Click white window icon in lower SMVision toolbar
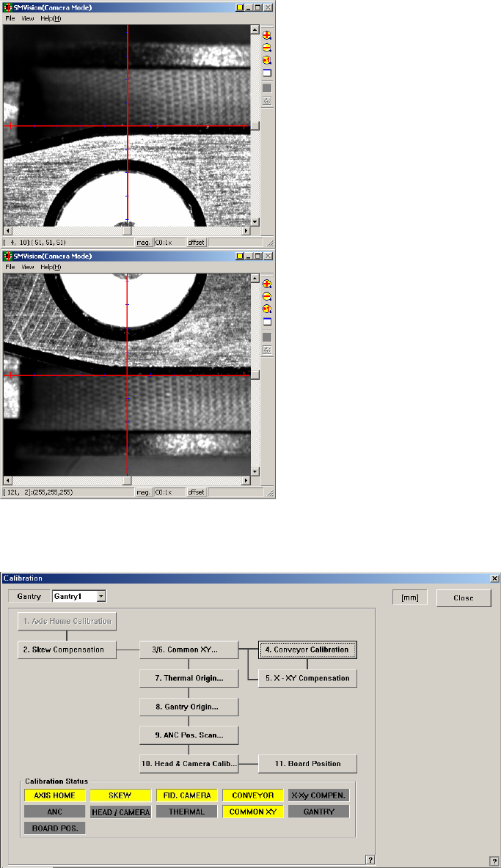The image size is (501, 868). click(x=267, y=322)
